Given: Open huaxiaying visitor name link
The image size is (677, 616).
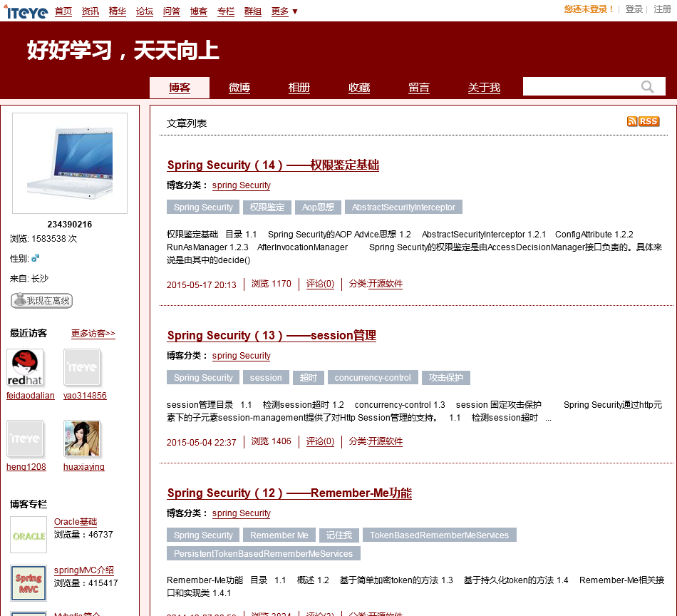Looking at the screenshot, I should [84, 466].
